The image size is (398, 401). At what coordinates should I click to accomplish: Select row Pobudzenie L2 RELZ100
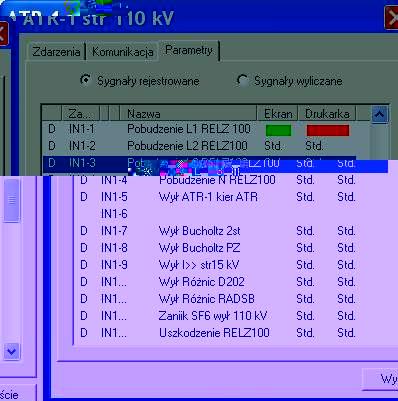(199, 146)
